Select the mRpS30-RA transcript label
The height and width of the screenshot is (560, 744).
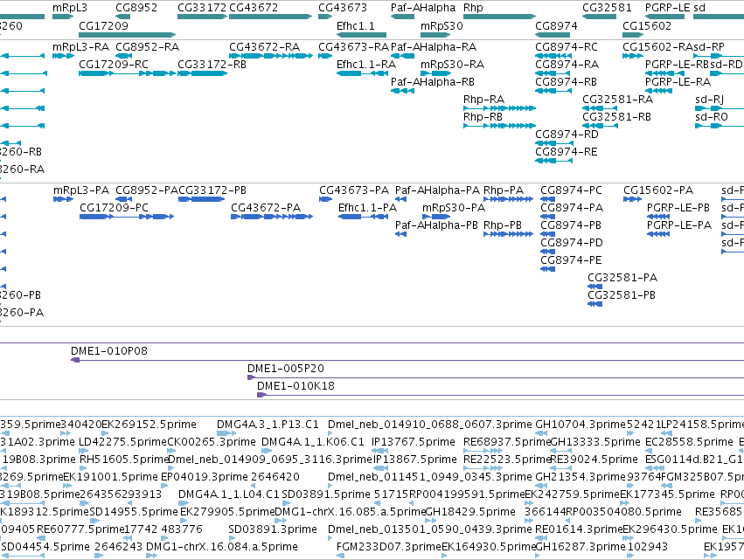tap(452, 65)
